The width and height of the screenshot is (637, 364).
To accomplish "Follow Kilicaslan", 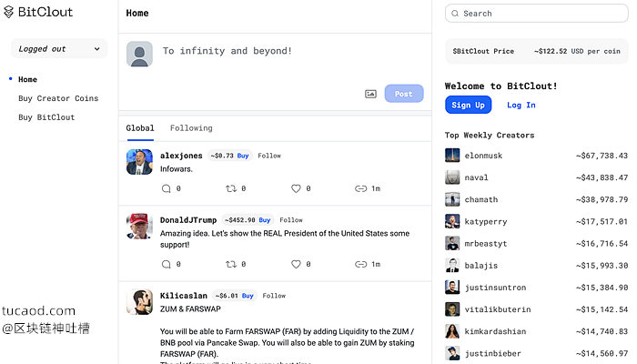I will [274, 296].
